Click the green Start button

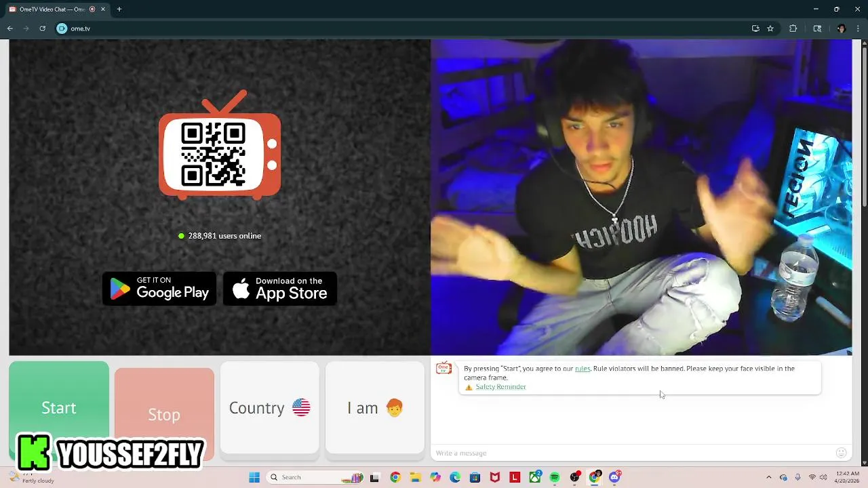click(59, 407)
